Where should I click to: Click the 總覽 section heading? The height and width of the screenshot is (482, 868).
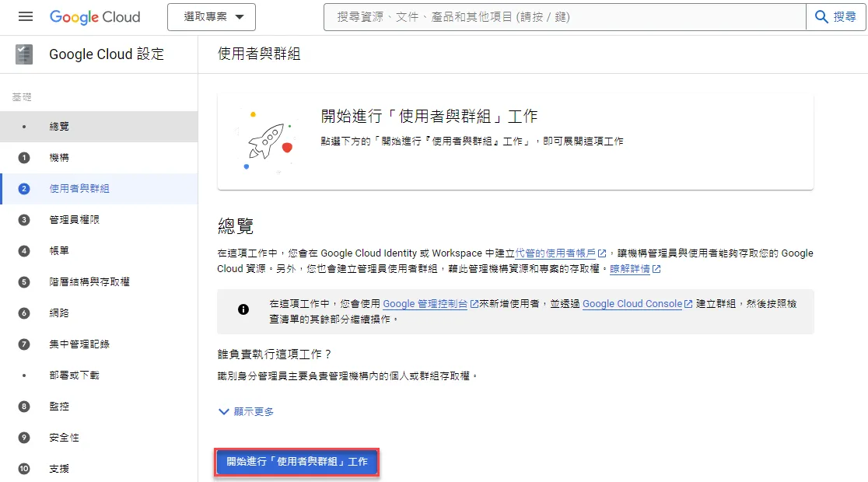(x=236, y=225)
